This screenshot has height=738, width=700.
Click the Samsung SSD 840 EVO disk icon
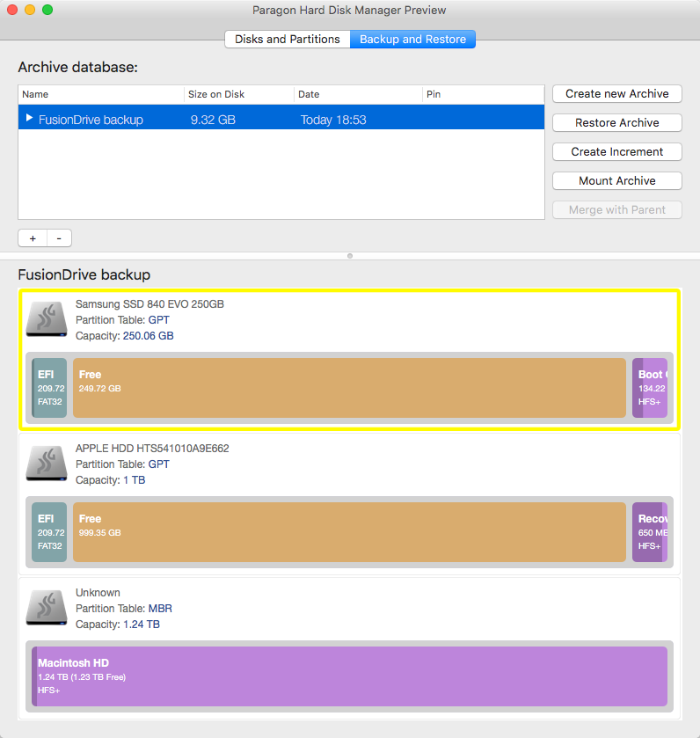tap(47, 319)
